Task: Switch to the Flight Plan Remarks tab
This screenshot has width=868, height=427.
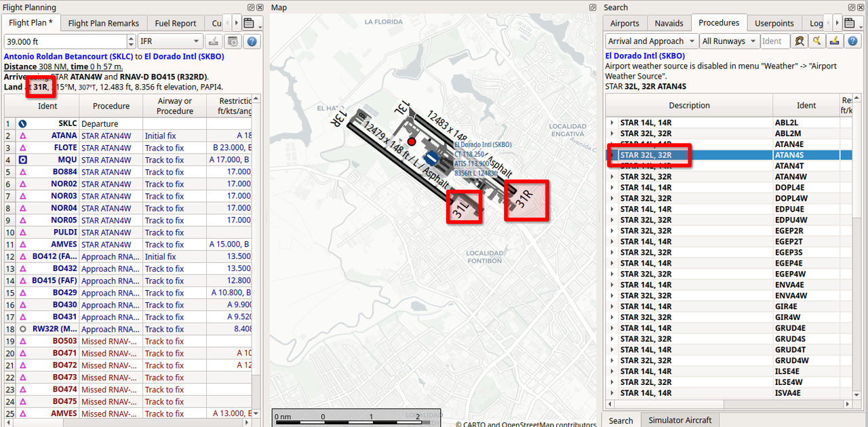Action: (x=103, y=23)
